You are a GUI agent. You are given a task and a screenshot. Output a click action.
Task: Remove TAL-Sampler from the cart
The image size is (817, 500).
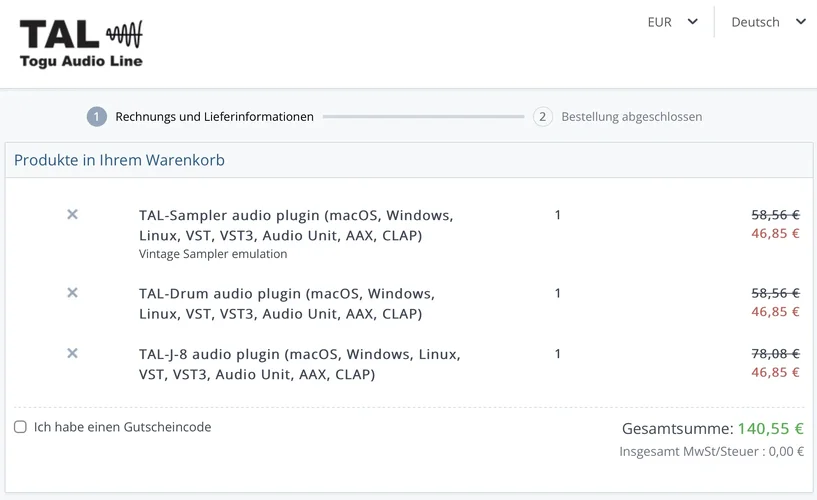[x=72, y=214]
